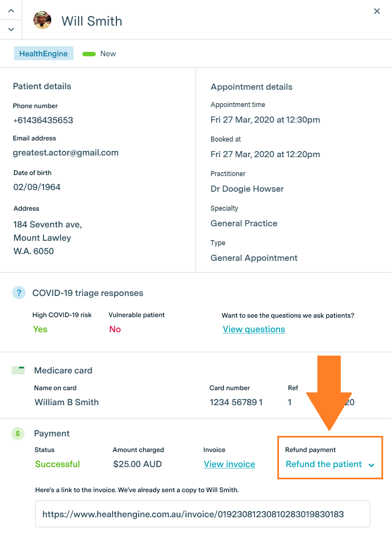Click the Successful payment status text
This screenshot has width=392, height=544.
coord(57,464)
